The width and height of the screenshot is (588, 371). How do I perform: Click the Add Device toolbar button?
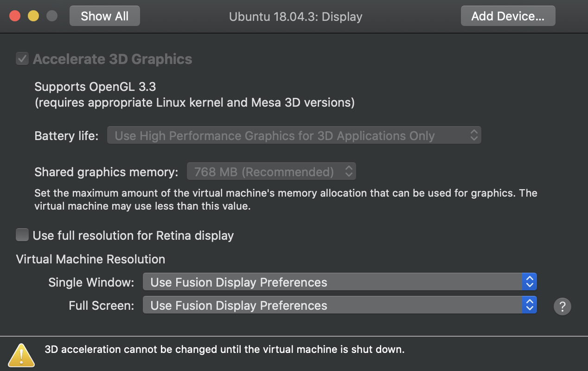click(508, 15)
